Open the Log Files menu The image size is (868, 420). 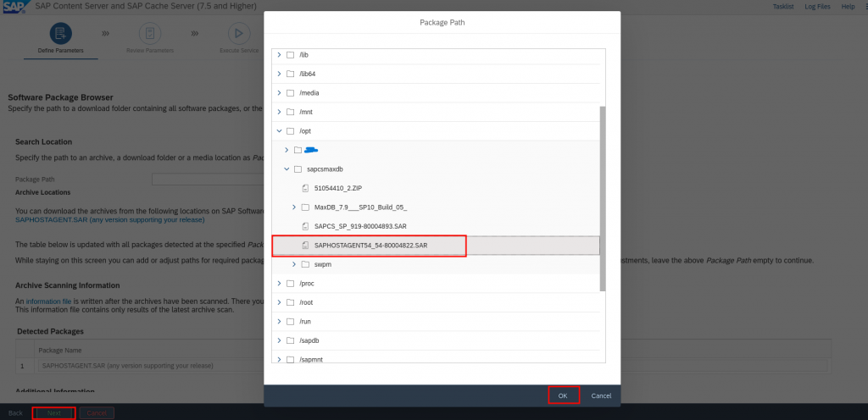coord(816,7)
